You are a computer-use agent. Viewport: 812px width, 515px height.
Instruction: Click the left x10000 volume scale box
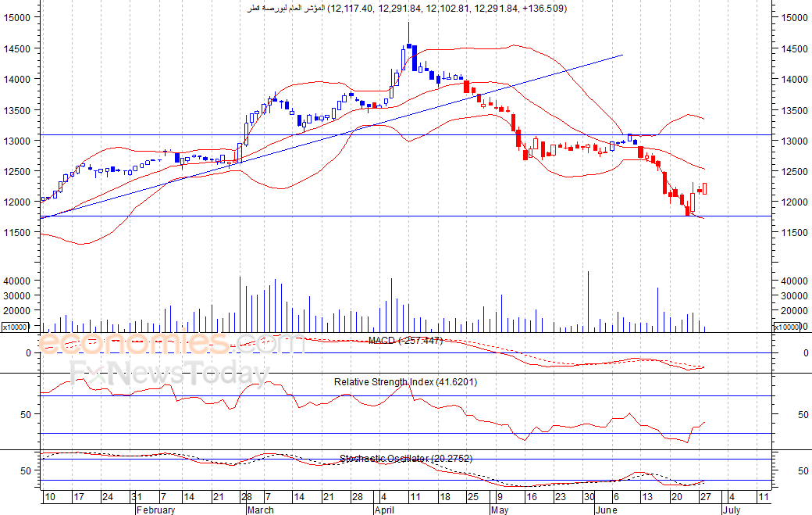point(15,327)
